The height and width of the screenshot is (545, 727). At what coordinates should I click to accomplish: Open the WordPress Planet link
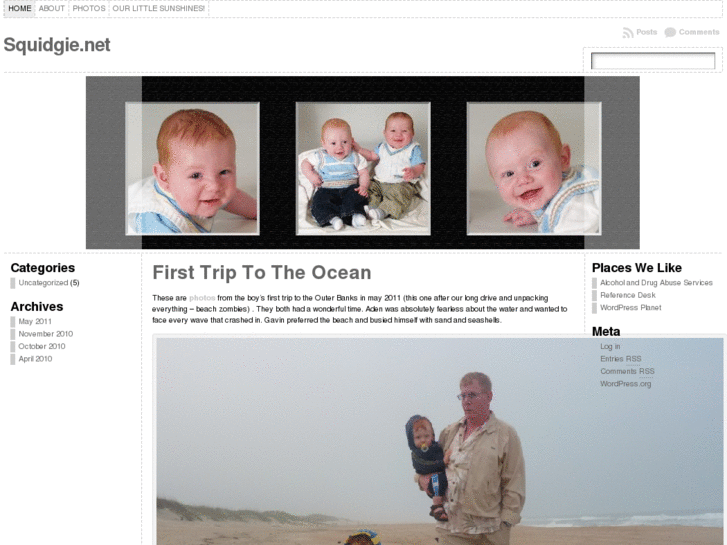631,308
